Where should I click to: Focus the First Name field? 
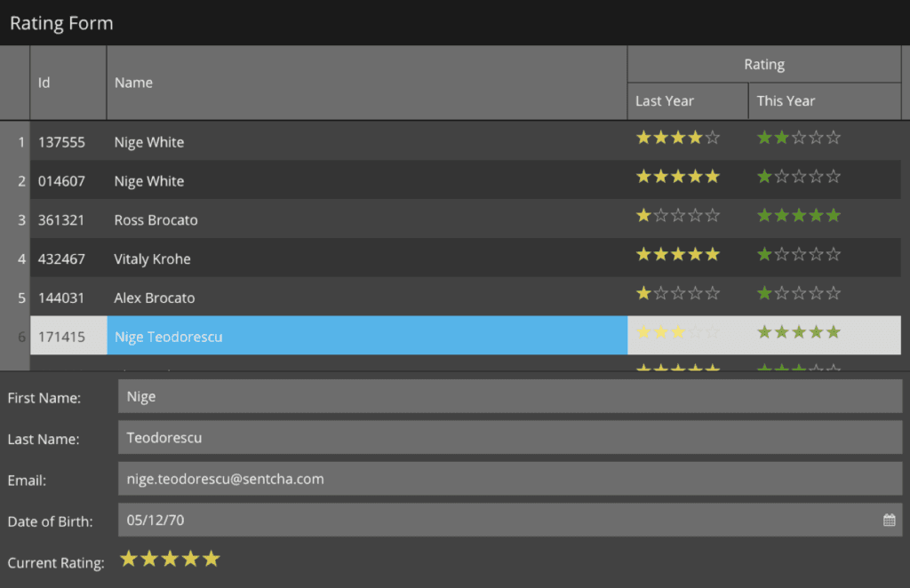tap(510, 397)
